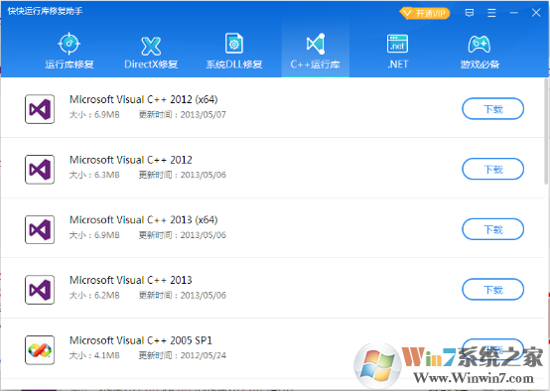Click the 开通VIP button
The image size is (550, 392).
(x=425, y=13)
